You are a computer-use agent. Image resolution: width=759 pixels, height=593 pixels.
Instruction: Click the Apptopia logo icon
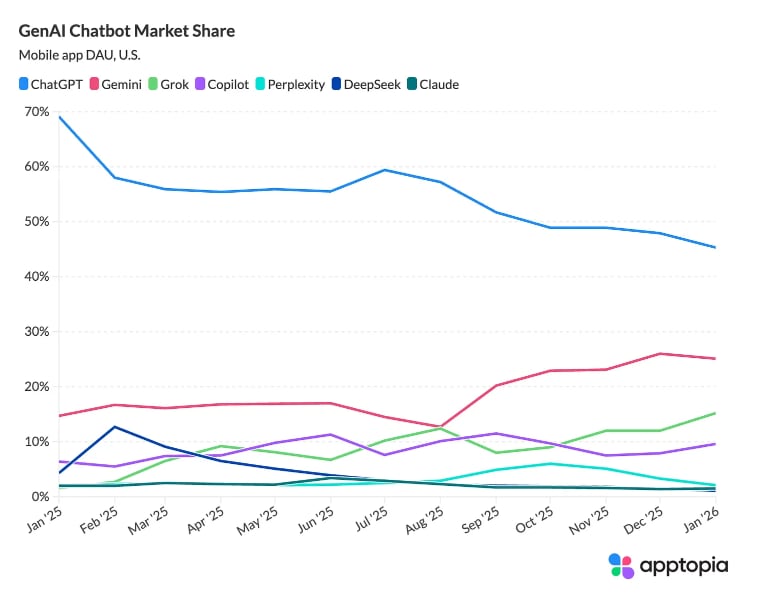pyautogui.click(x=621, y=566)
